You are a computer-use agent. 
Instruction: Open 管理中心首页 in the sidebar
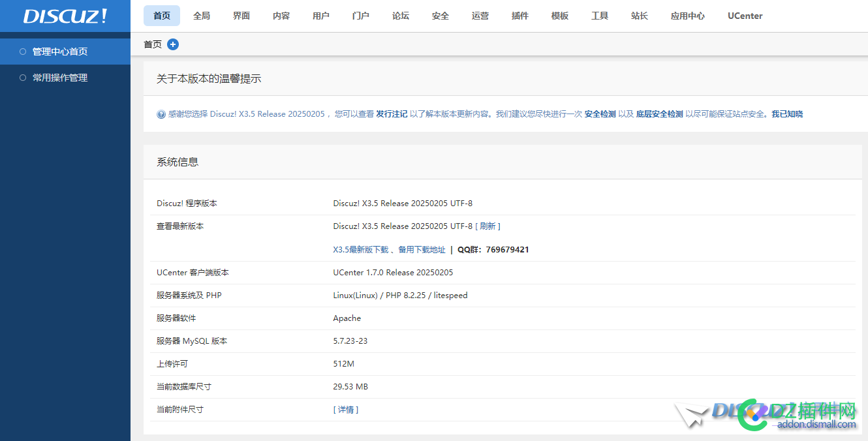[x=60, y=52]
